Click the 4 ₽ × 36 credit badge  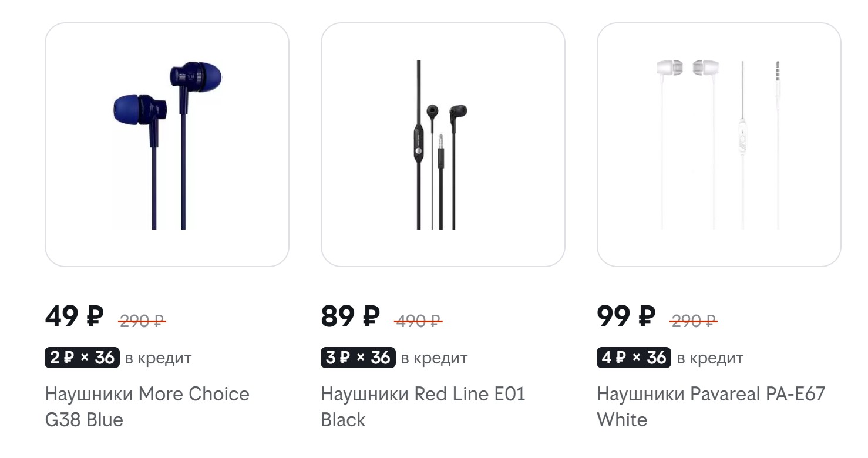(x=634, y=358)
